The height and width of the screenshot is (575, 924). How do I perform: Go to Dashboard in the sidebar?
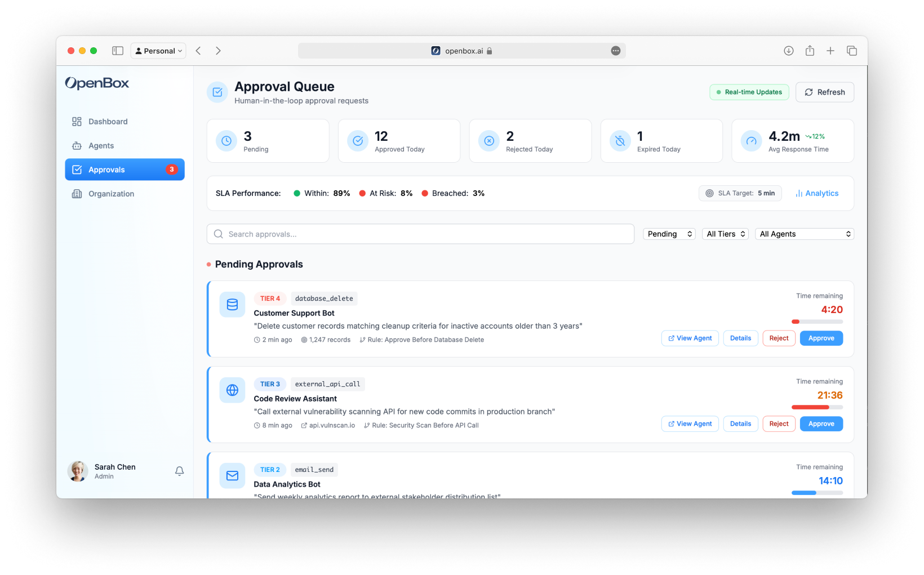(108, 122)
